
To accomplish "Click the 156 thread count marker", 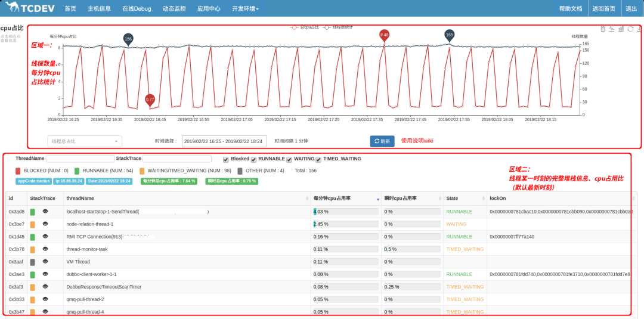I will (x=128, y=40).
